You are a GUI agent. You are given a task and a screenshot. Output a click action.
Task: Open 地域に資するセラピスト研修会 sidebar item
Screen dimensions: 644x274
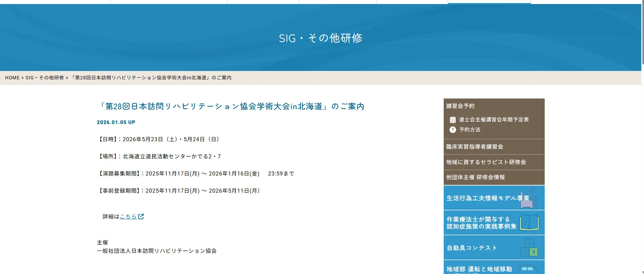pyautogui.click(x=494, y=162)
